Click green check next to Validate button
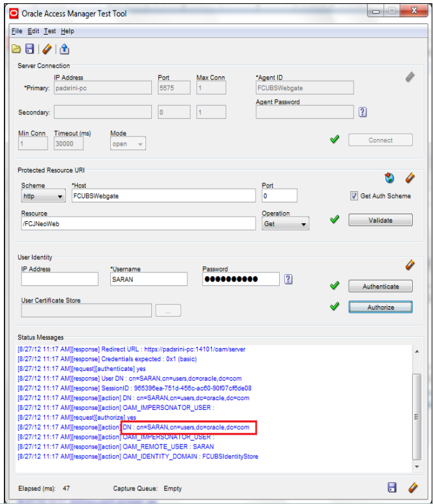The width and height of the screenshot is (433, 504). click(x=335, y=219)
